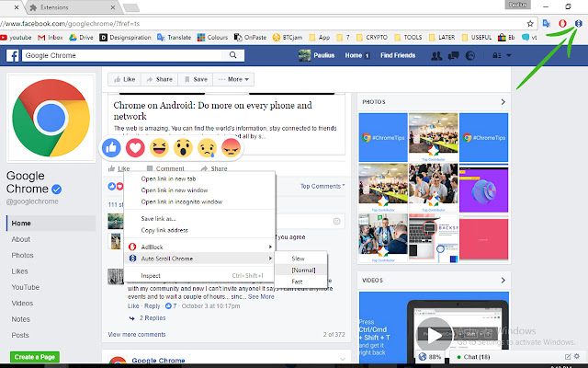The height and width of the screenshot is (368, 588).
Task: Go to Find Friends
Action: click(x=398, y=55)
